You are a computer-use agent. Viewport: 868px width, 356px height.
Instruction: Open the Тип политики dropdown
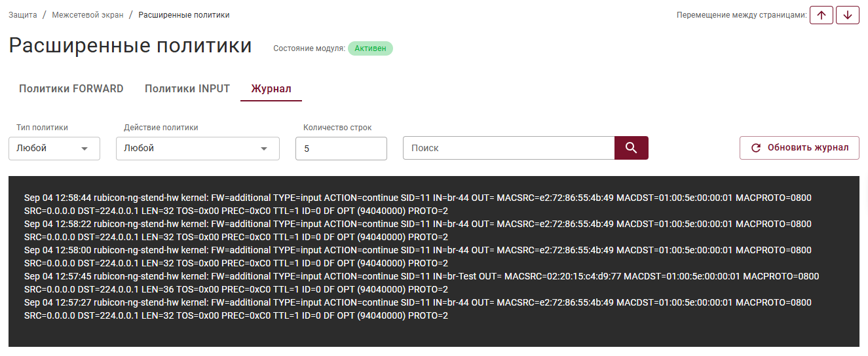coord(54,149)
